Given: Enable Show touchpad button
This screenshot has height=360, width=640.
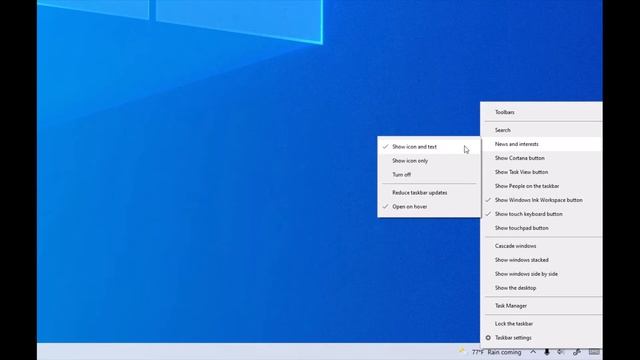Looking at the screenshot, I should point(542,228).
